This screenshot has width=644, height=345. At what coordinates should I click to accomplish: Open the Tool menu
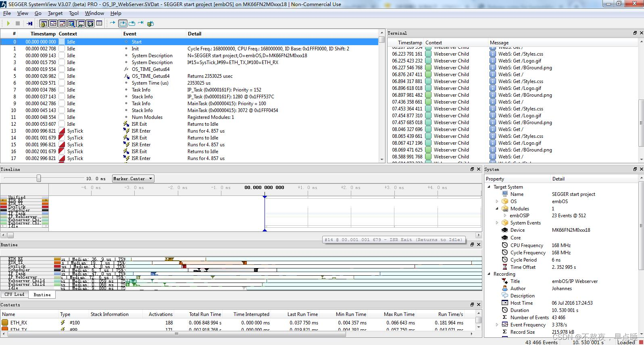point(74,13)
